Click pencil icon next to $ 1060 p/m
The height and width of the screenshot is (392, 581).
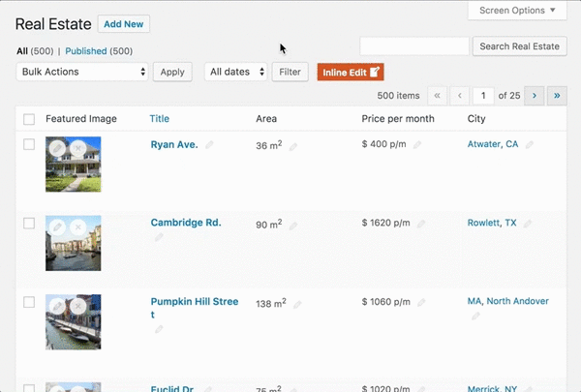[421, 303]
